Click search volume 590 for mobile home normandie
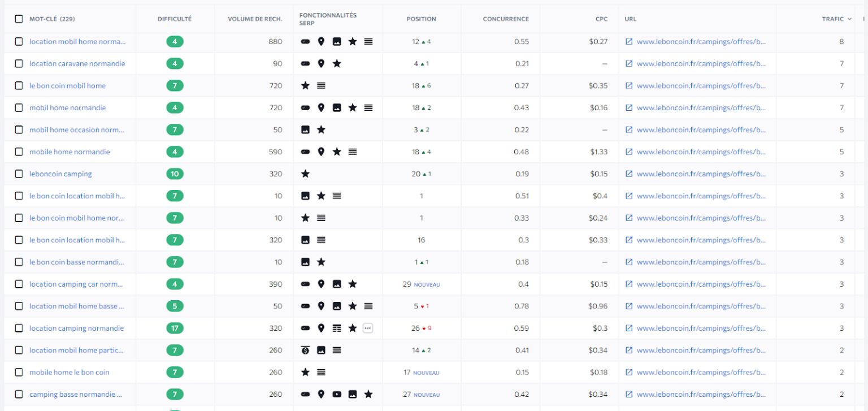 click(275, 152)
